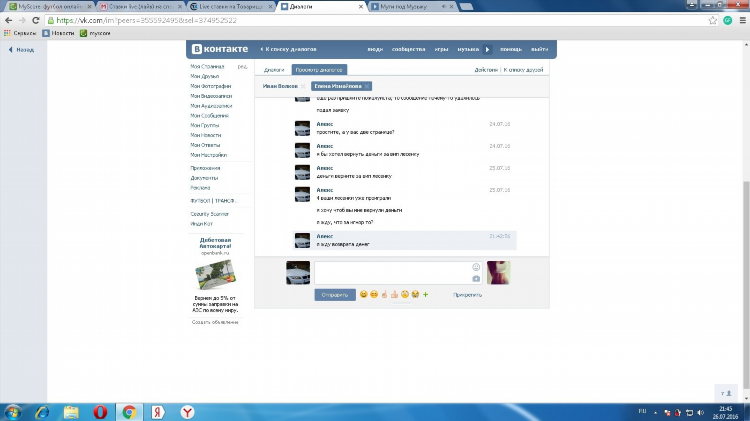Click the message text input field
This screenshot has width=750, height=421.
pos(392,273)
